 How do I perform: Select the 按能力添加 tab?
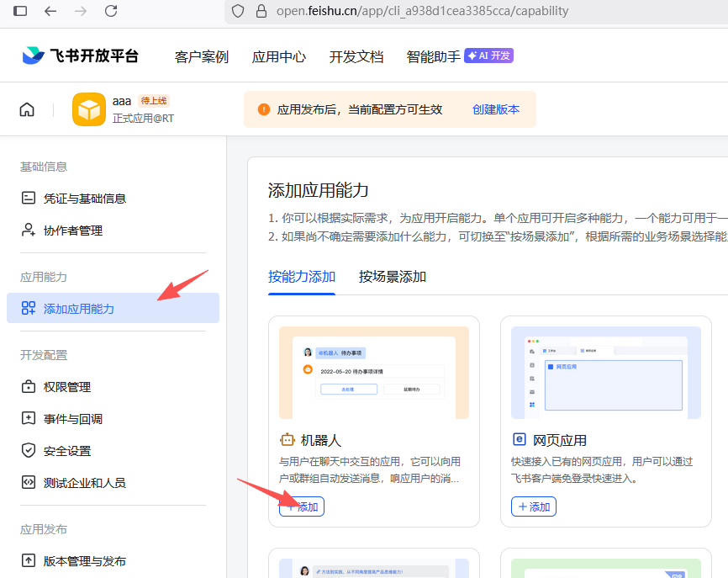pos(302,277)
